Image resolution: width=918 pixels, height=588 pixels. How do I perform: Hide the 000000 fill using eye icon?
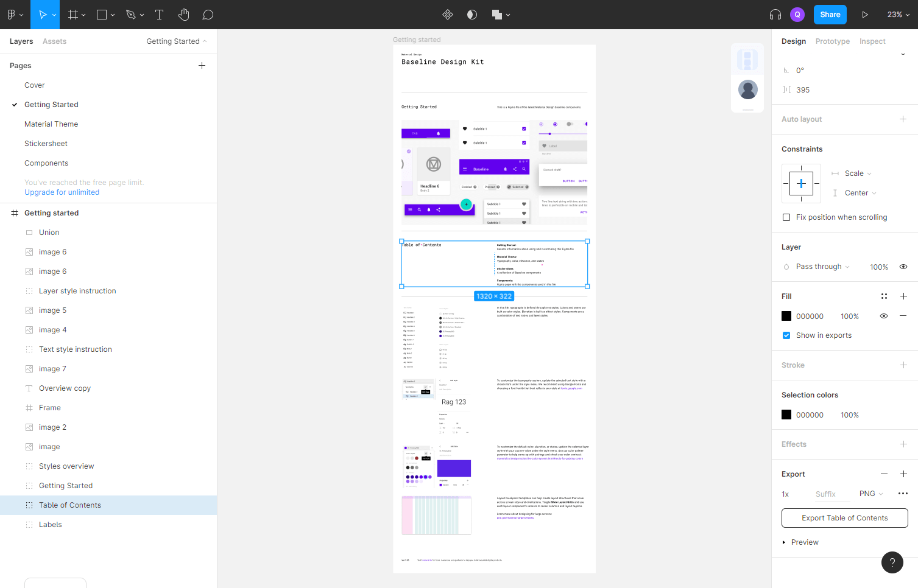[x=884, y=316]
